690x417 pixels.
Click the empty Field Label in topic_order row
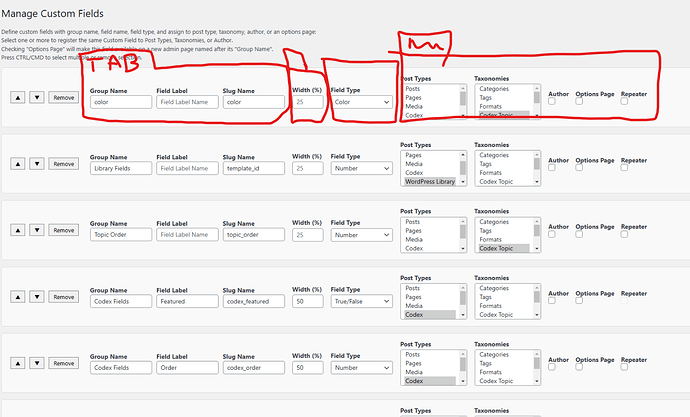(187, 235)
